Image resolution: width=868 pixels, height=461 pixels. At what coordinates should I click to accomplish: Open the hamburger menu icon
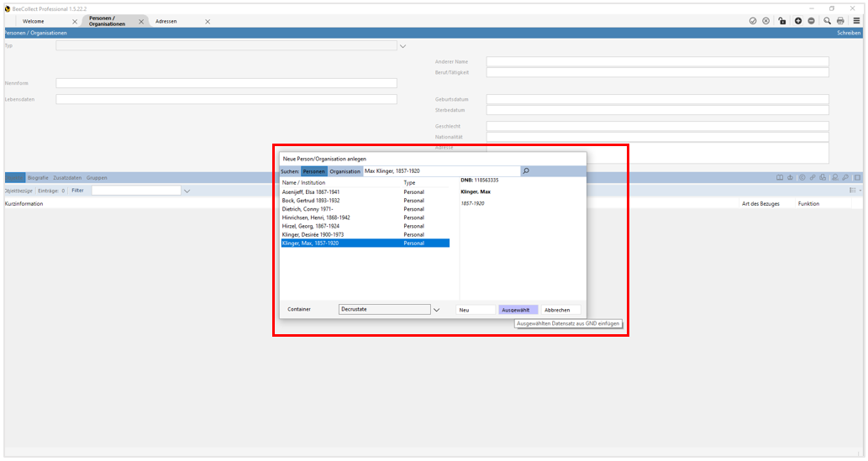(856, 21)
